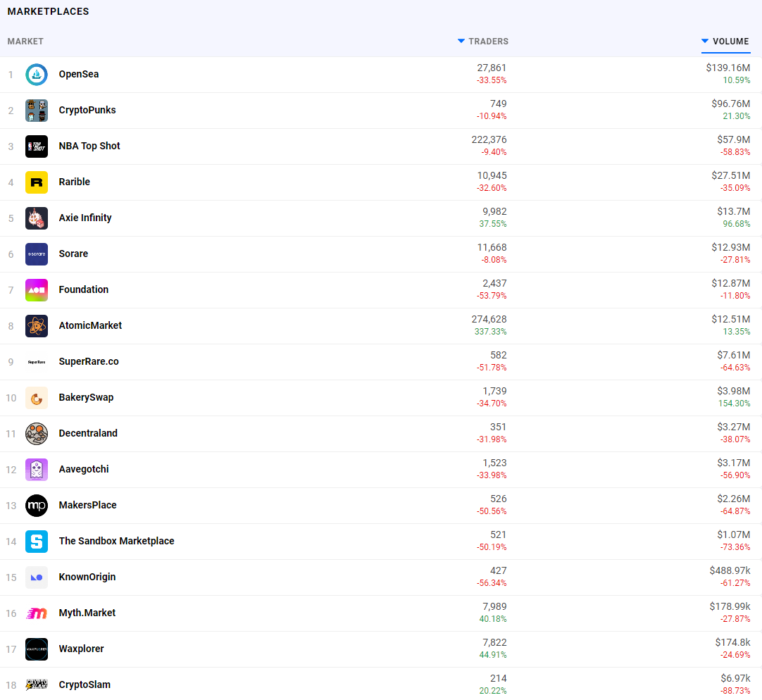Click the yellow Rarible logo icon
Image resolution: width=762 pixels, height=700 pixels.
pyautogui.click(x=37, y=182)
